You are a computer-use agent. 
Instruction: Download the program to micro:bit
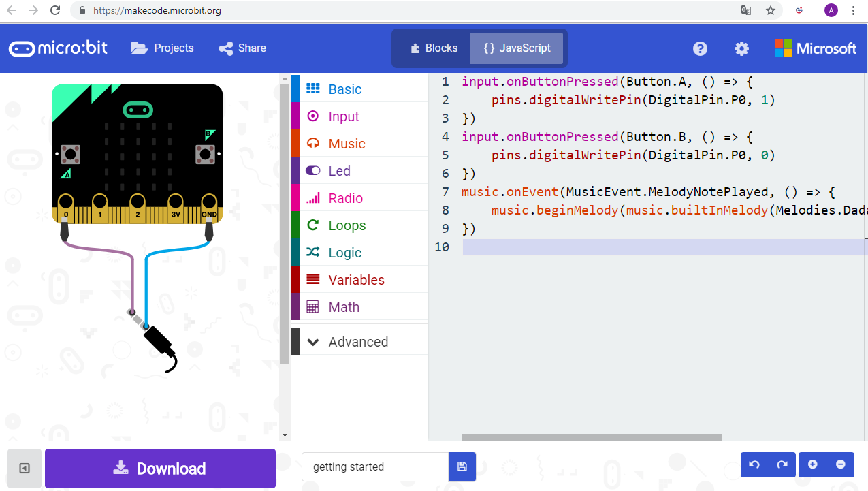pos(160,469)
